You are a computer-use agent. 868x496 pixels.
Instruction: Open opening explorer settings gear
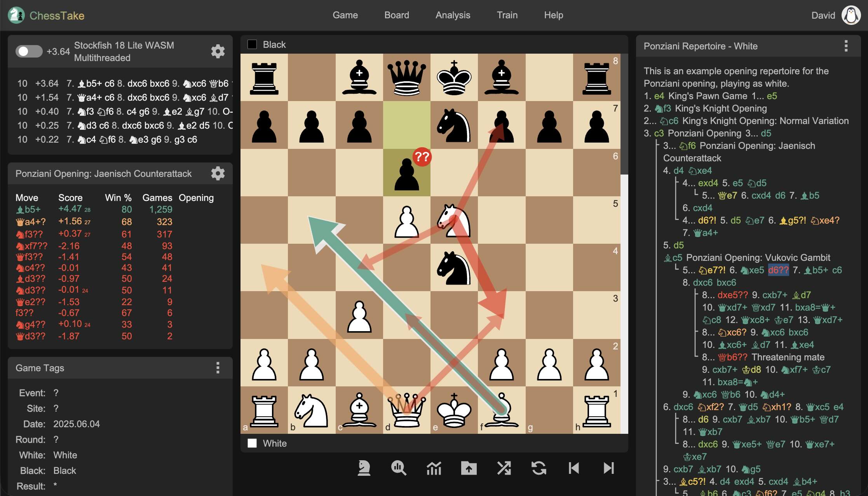[218, 173]
